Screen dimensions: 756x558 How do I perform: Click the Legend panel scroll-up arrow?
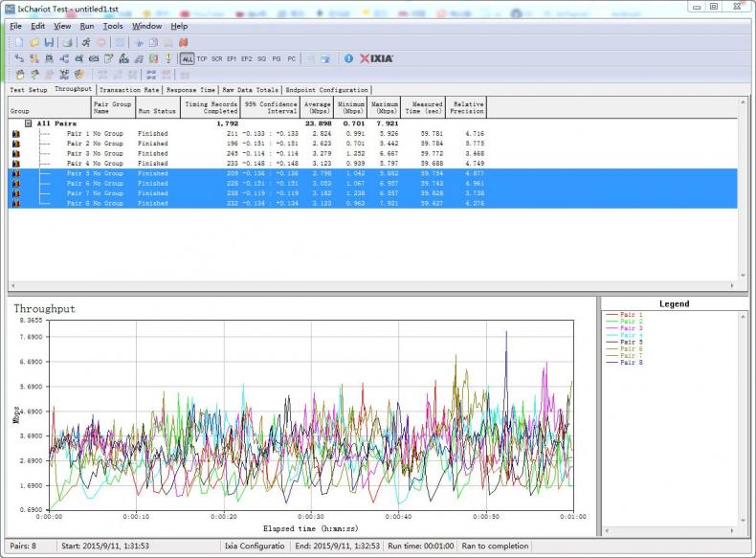[x=743, y=317]
